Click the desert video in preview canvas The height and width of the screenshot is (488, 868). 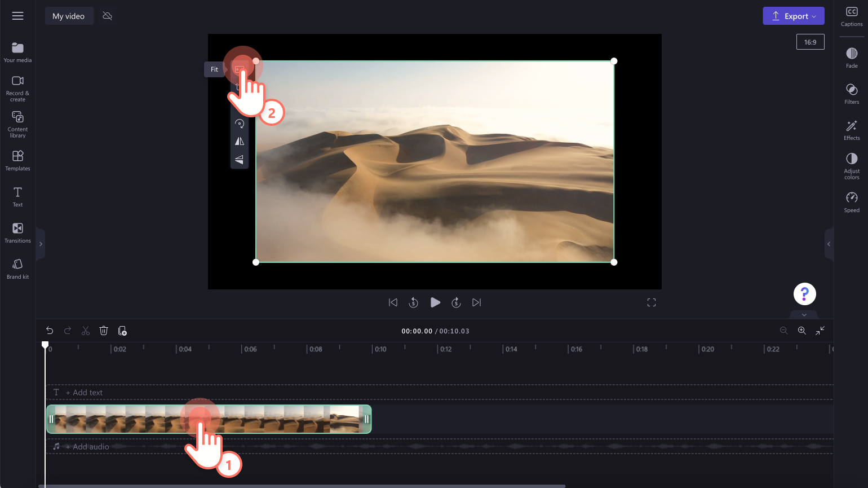tap(435, 161)
